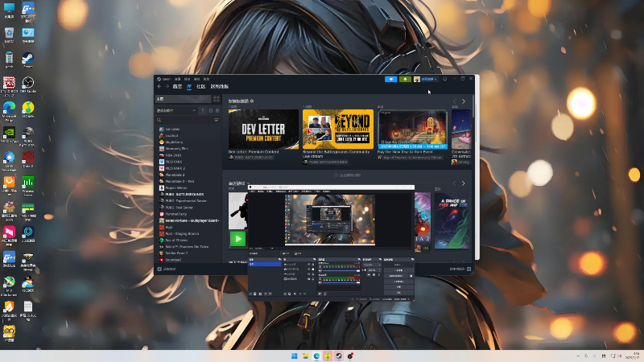Screen dimensions: 644x362
Task: Open the green notifications bell button
Action: tap(405, 79)
